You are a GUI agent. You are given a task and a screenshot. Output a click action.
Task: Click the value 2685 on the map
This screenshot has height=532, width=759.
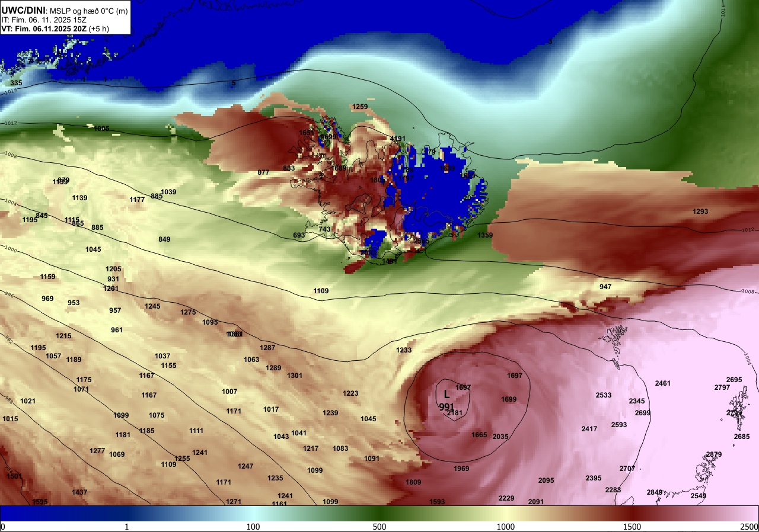pos(742,437)
